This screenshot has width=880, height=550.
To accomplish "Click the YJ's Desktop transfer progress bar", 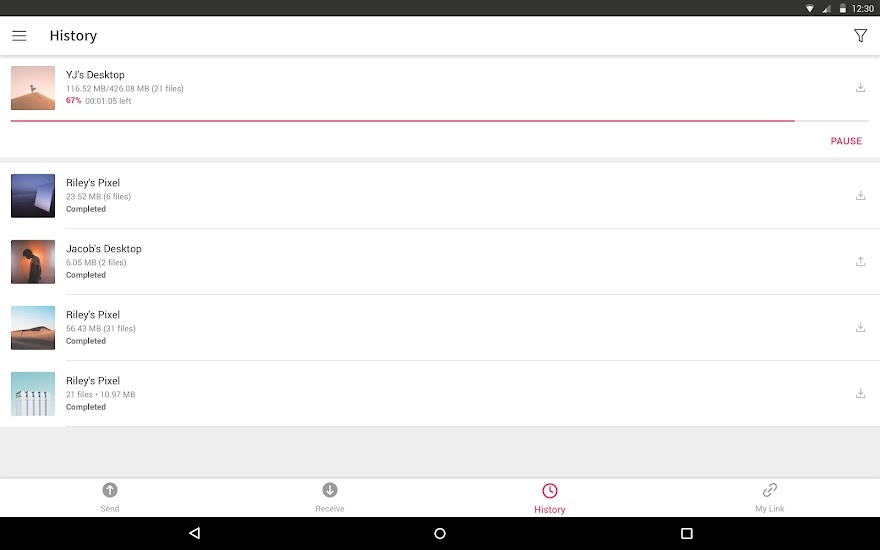I will click(440, 121).
